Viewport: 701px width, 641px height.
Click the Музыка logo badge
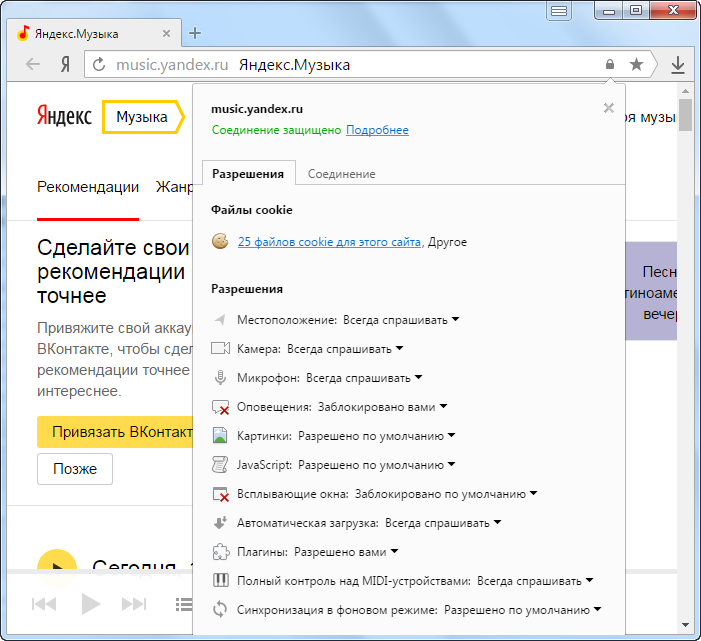coord(143,117)
